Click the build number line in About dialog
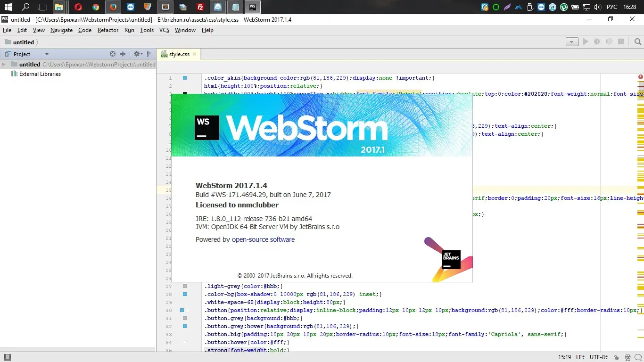 coord(263,195)
